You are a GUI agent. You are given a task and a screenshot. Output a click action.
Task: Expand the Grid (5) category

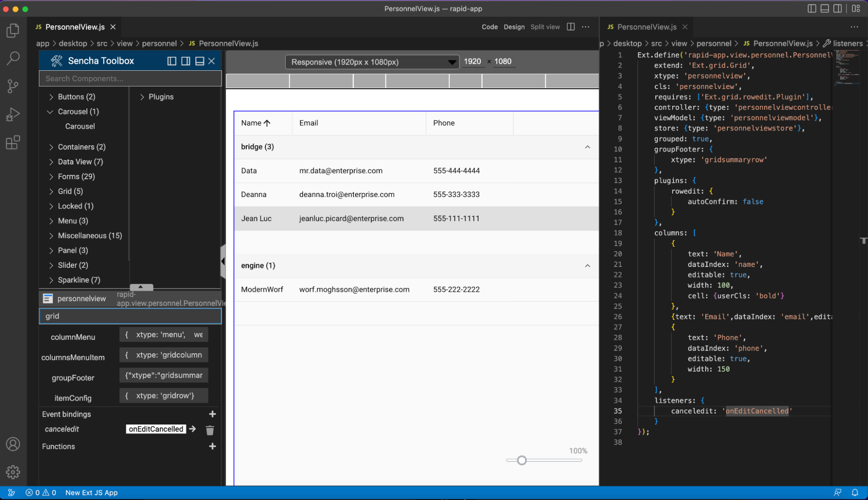51,191
